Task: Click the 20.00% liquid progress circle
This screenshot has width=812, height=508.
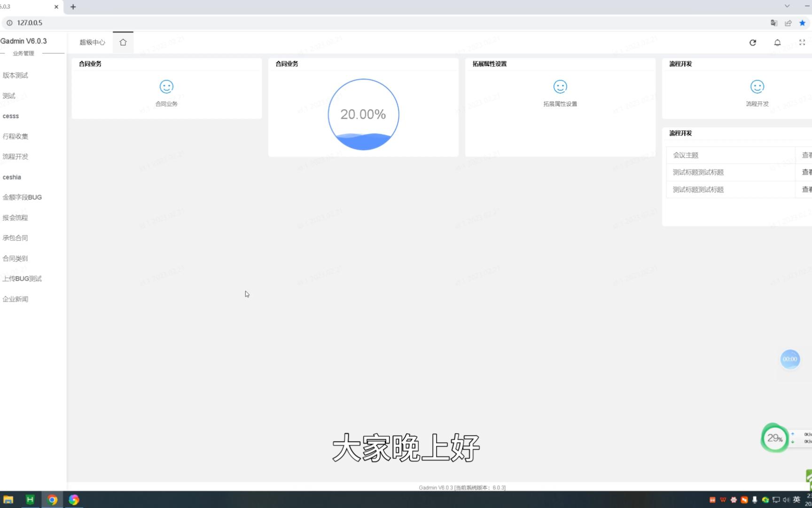Action: [x=363, y=114]
